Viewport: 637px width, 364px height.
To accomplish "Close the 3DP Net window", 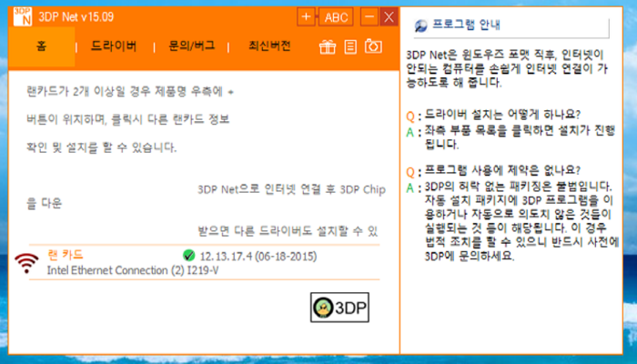I will [x=389, y=17].
